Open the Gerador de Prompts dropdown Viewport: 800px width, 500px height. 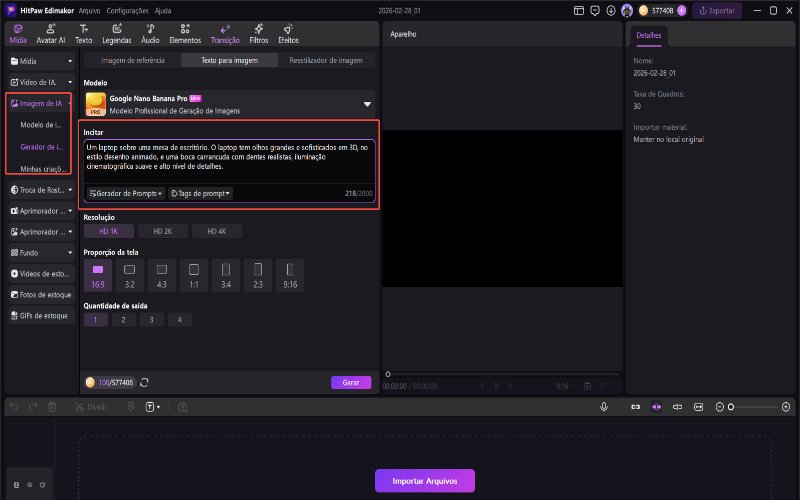coord(126,193)
